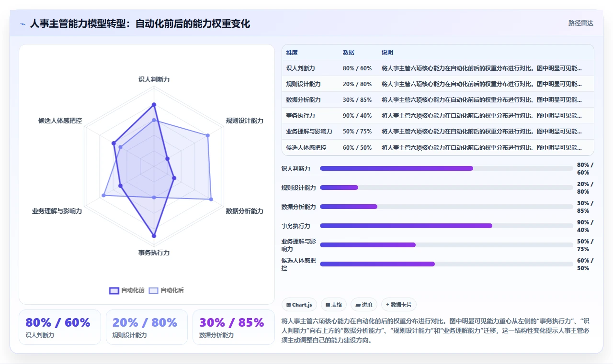Click the 规则设计能力 progress bar
Image resolution: width=613 pixels, height=364 pixels.
(x=446, y=188)
